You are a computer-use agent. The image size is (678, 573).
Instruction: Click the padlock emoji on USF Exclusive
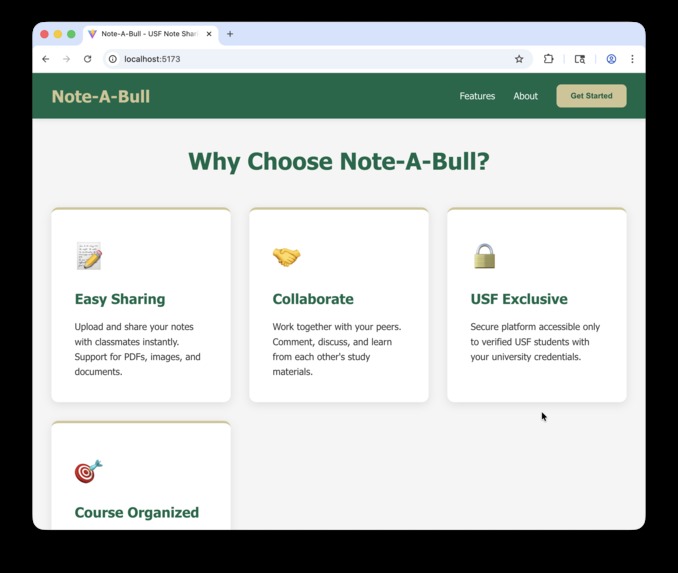(x=484, y=256)
